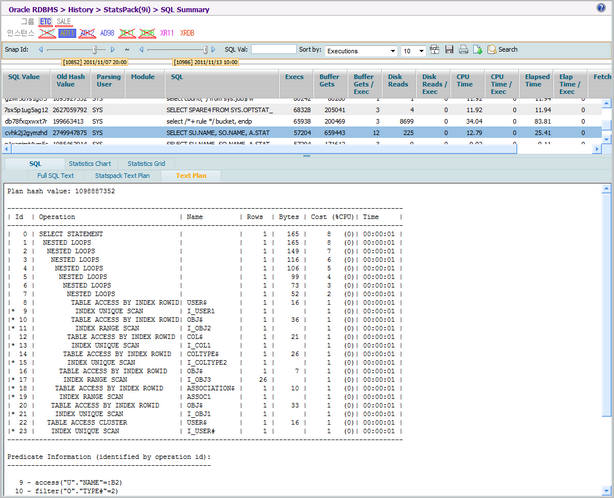This screenshot has height=498, width=614.
Task: Toggle the AD98 instance
Action: coord(107,33)
